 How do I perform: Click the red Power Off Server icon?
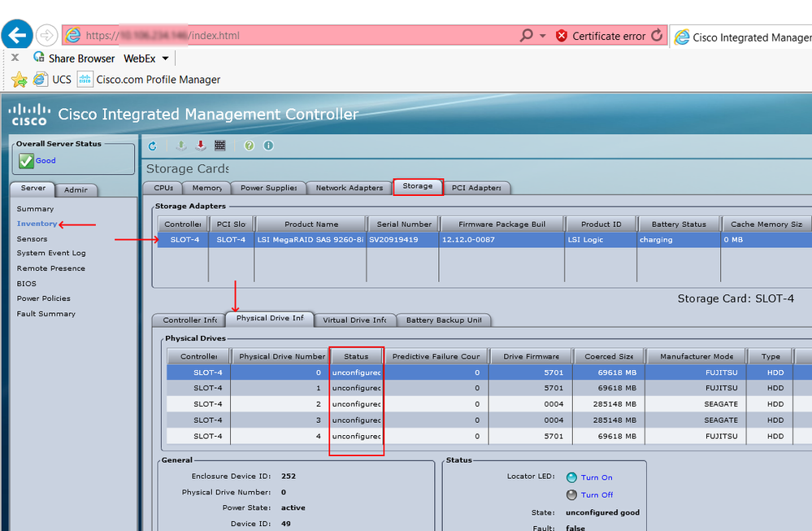coord(201,146)
